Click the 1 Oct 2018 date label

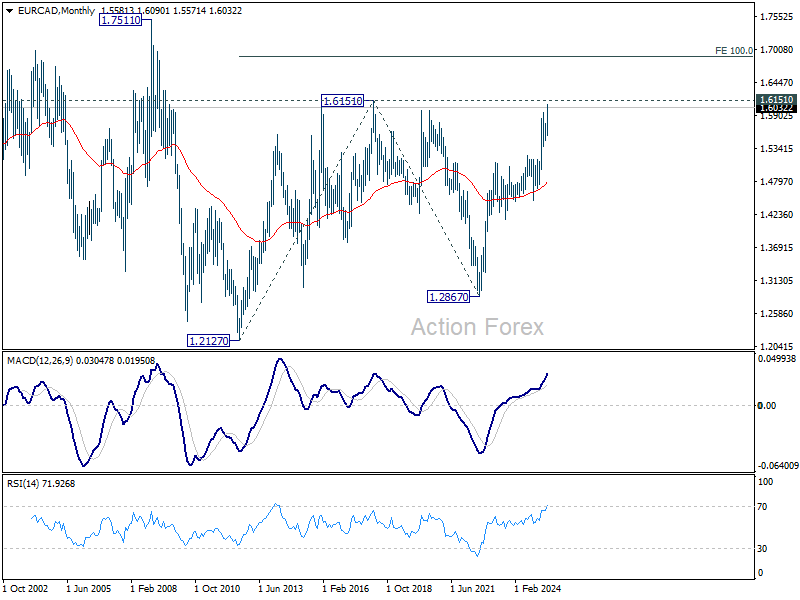point(409,588)
